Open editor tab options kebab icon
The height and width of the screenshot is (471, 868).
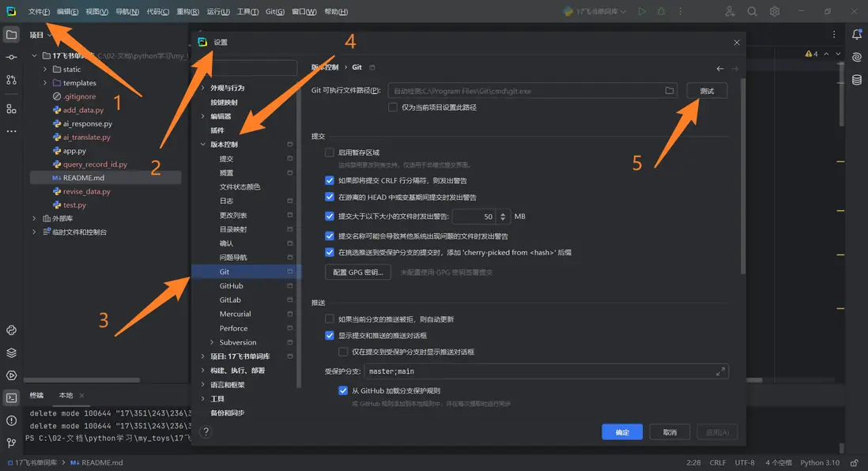click(x=834, y=34)
